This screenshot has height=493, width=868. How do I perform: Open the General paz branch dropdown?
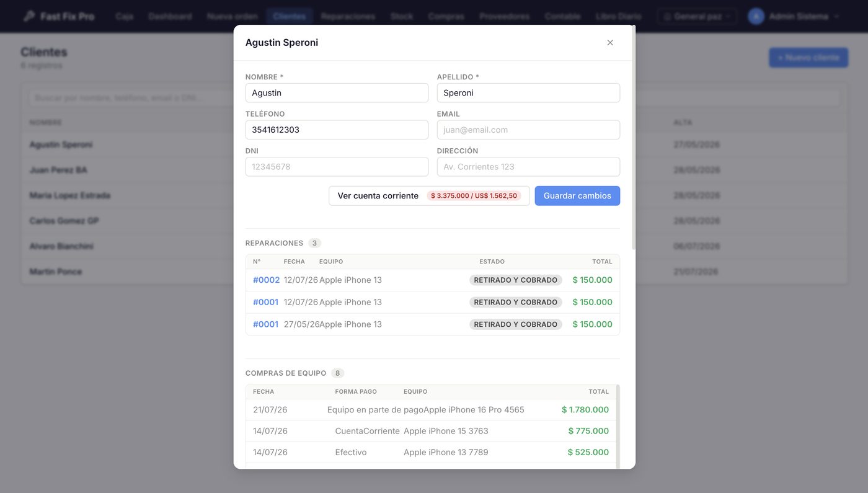click(697, 16)
